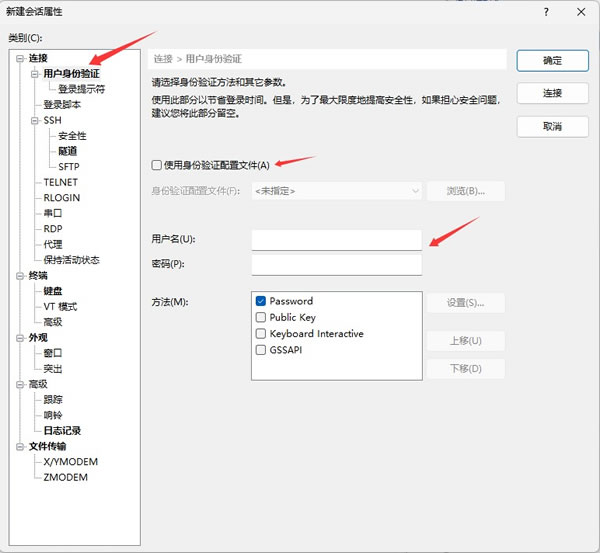600x553 pixels.
Task: Open the ZMODEM settings item
Action: click(x=65, y=477)
